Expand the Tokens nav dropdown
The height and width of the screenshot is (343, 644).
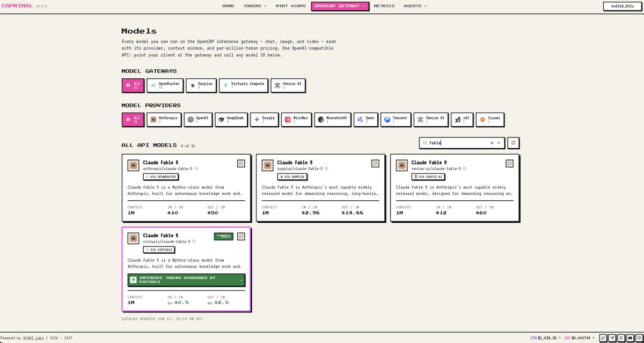coord(255,6)
